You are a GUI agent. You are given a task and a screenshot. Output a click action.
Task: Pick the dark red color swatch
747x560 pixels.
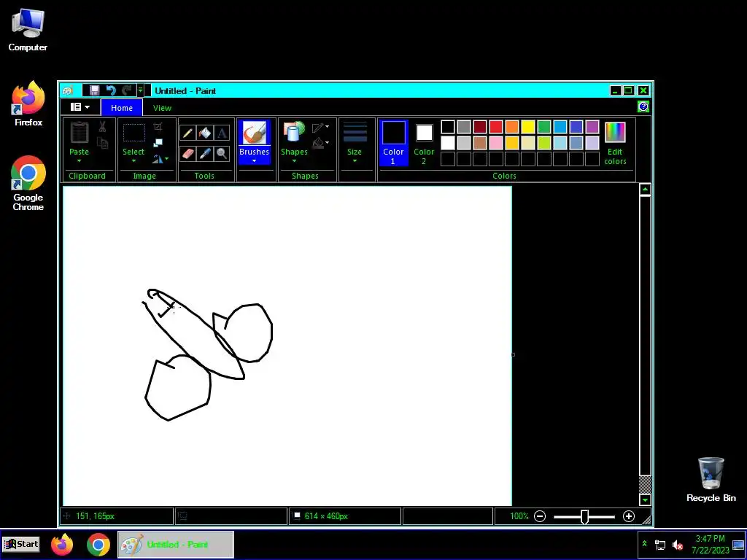coord(480,127)
